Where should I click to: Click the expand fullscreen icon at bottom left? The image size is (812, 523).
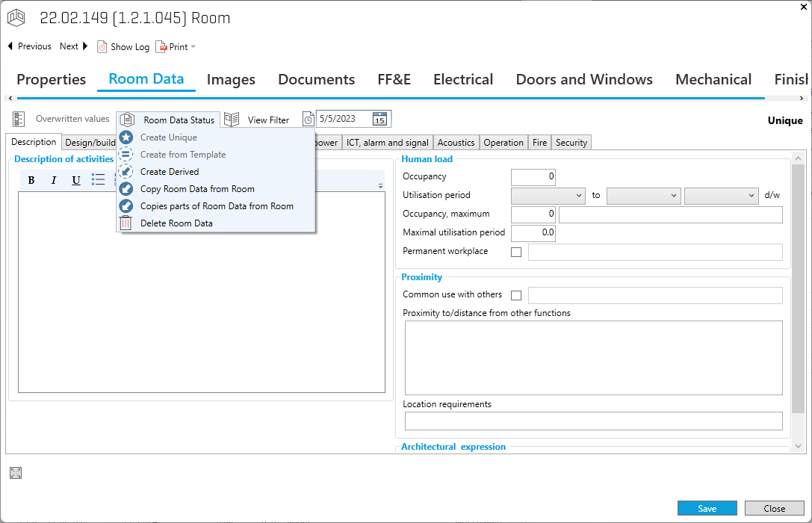16,472
